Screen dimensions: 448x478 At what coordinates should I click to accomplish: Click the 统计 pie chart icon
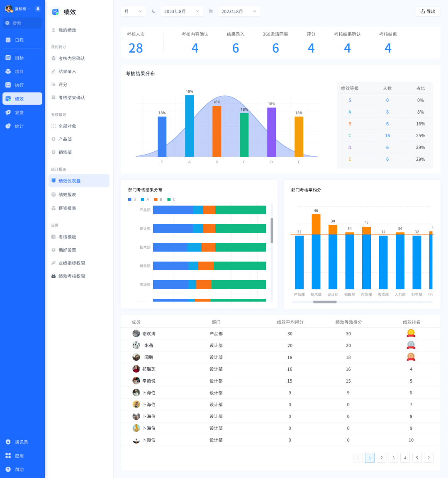[x=8, y=126]
